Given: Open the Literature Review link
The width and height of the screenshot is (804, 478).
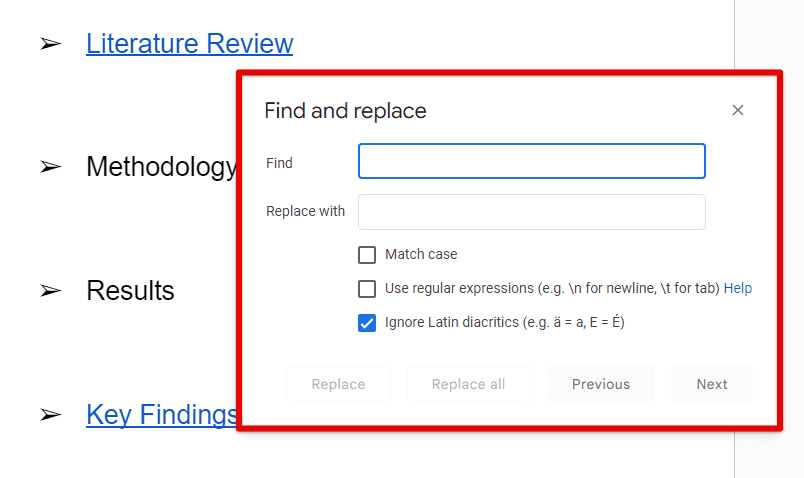Looking at the screenshot, I should (x=190, y=44).
